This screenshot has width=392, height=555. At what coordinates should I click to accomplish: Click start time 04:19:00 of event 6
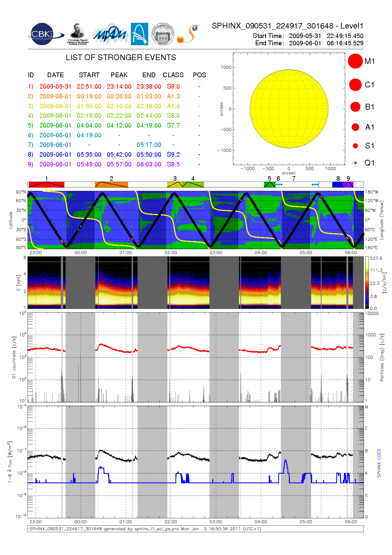89,135
